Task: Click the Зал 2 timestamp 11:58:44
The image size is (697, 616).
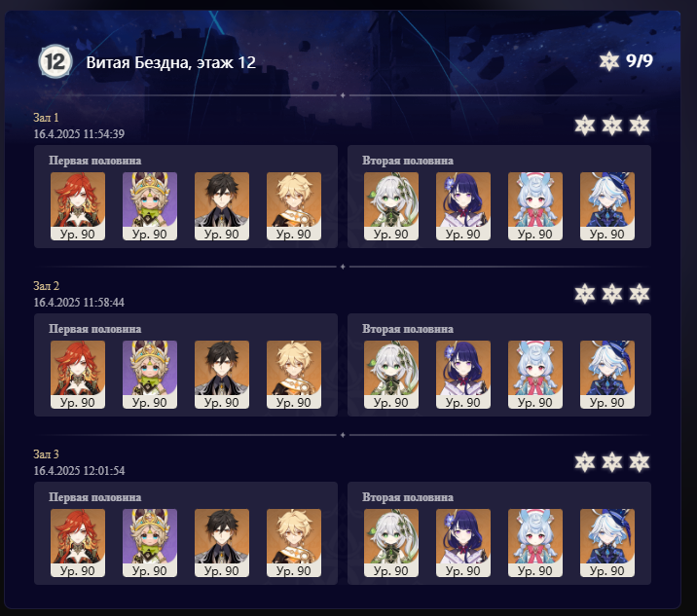Action: [x=79, y=303]
